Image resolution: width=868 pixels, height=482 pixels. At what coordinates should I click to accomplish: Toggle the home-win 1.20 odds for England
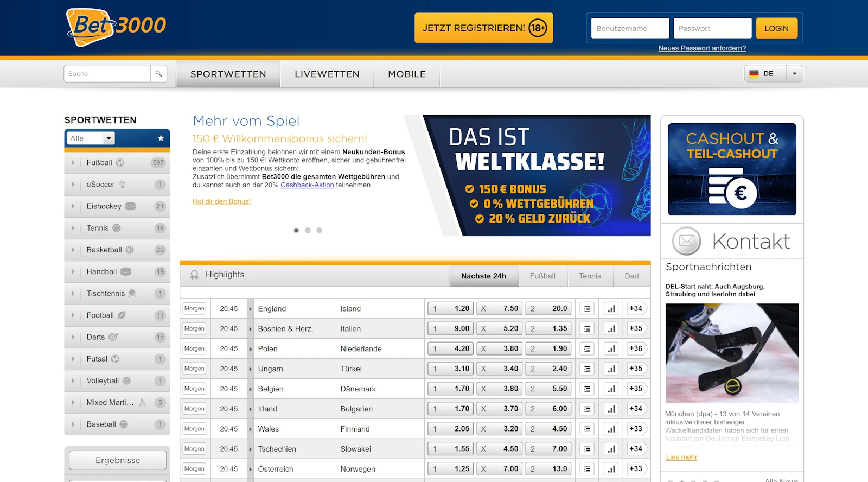[450, 309]
